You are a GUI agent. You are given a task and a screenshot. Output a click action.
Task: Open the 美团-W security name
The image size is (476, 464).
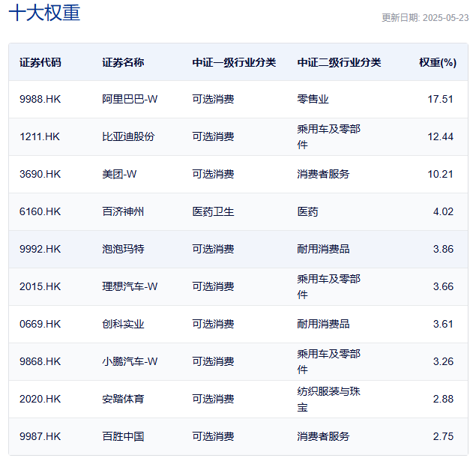tap(119, 174)
